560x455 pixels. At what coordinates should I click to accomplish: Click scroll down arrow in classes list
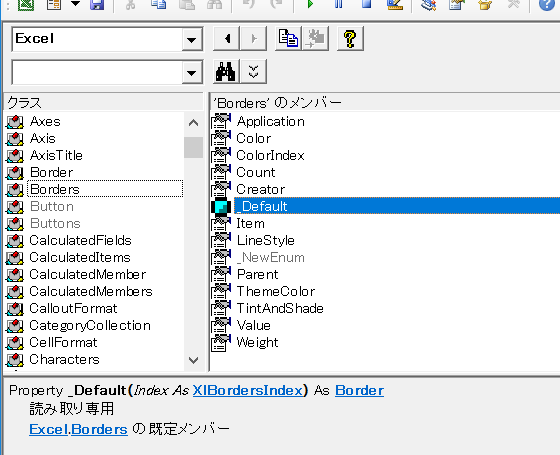[x=193, y=360]
